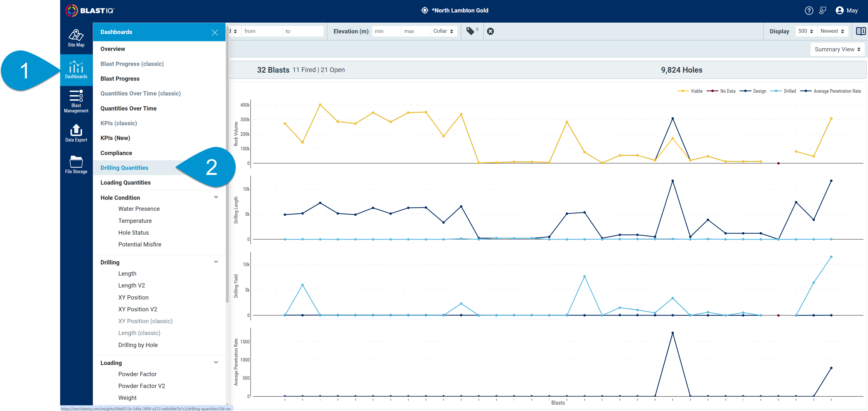Open the May user account menu

(847, 11)
